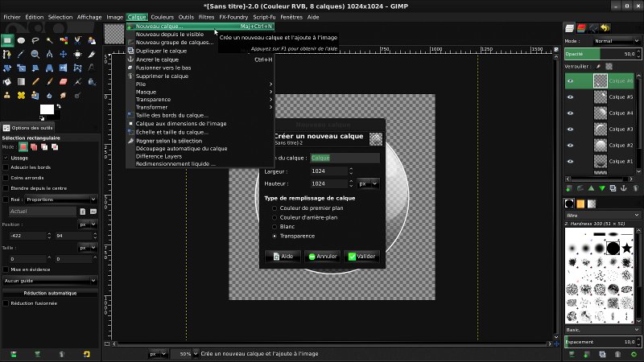Select the Move tool
The image size is (644, 362).
(x=64, y=54)
